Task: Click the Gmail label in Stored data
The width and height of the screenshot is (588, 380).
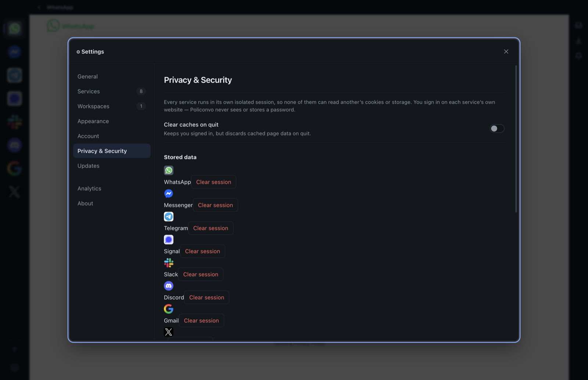Action: [171, 321]
